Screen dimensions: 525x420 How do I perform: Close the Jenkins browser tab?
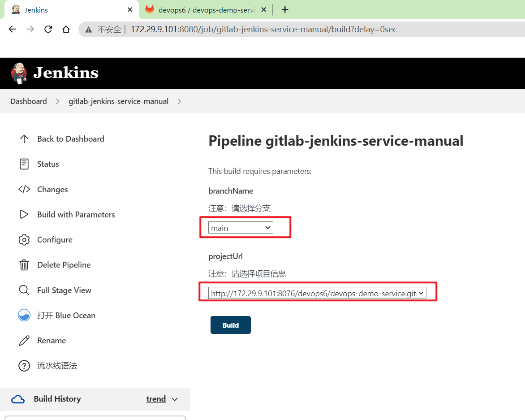click(130, 10)
